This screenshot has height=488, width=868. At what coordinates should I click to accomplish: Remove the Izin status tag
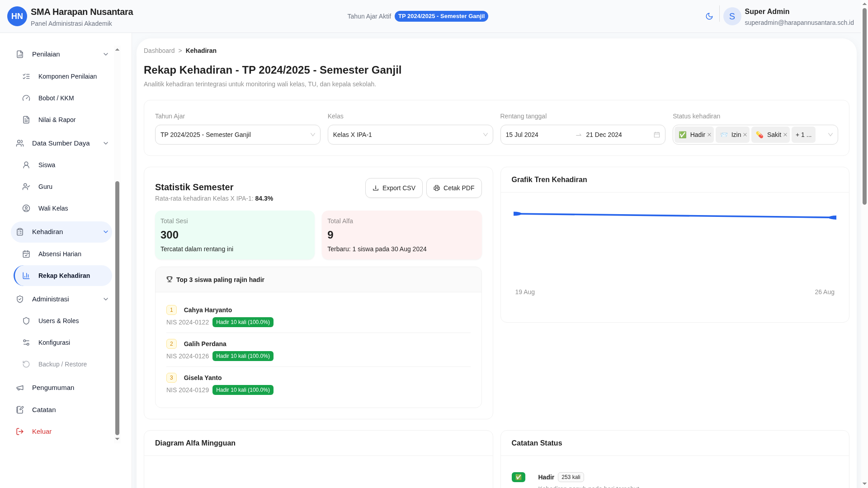click(x=745, y=135)
